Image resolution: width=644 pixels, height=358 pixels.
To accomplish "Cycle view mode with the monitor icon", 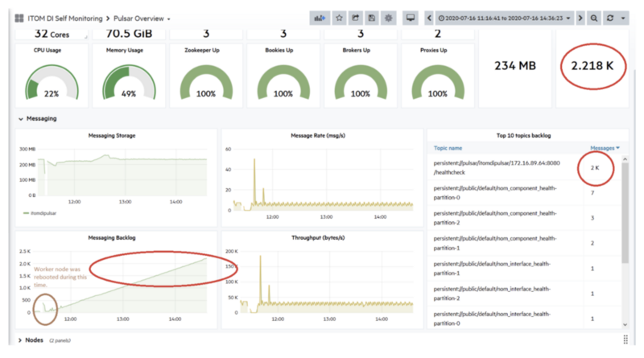I will coord(410,18).
